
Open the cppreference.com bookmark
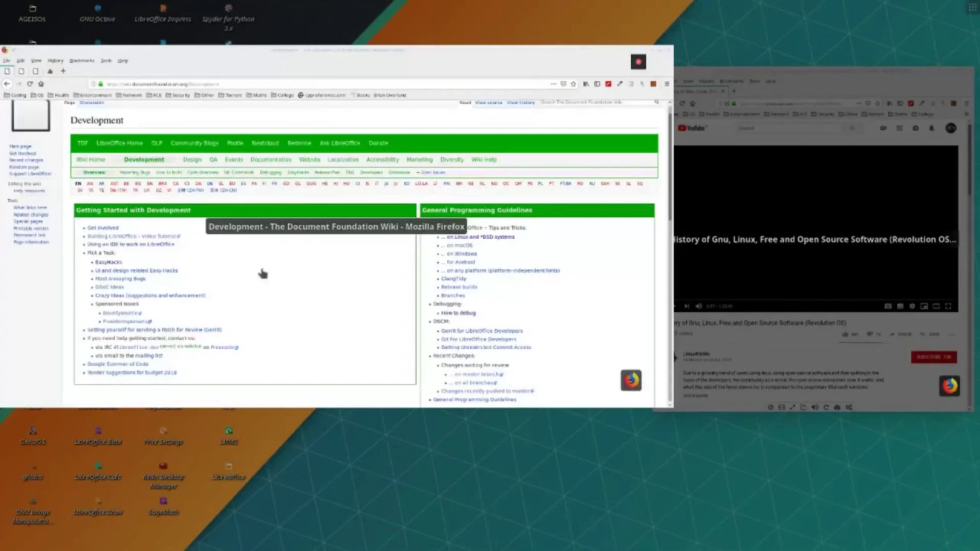pos(322,95)
